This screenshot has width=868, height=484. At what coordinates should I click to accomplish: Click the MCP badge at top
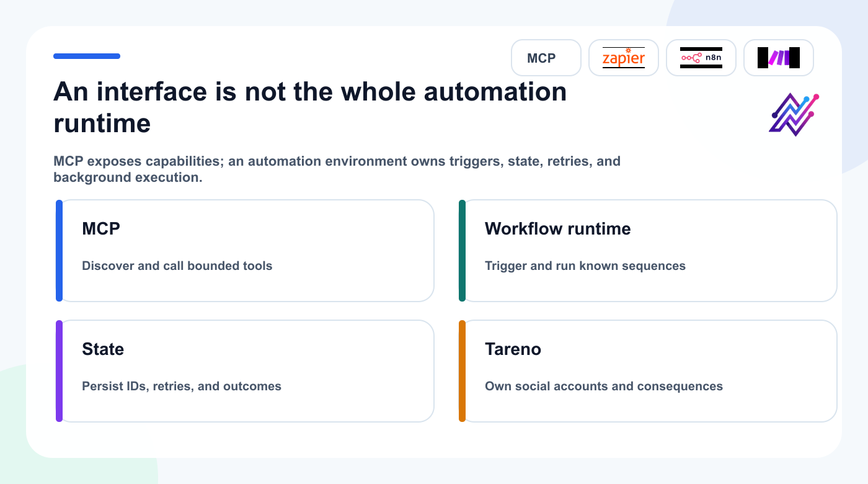click(x=546, y=58)
